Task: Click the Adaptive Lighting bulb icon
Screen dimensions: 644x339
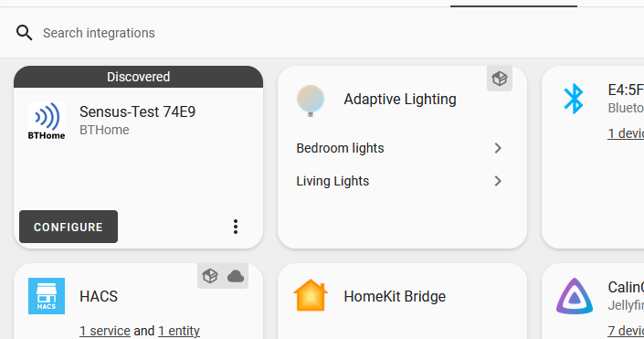Action: click(311, 101)
